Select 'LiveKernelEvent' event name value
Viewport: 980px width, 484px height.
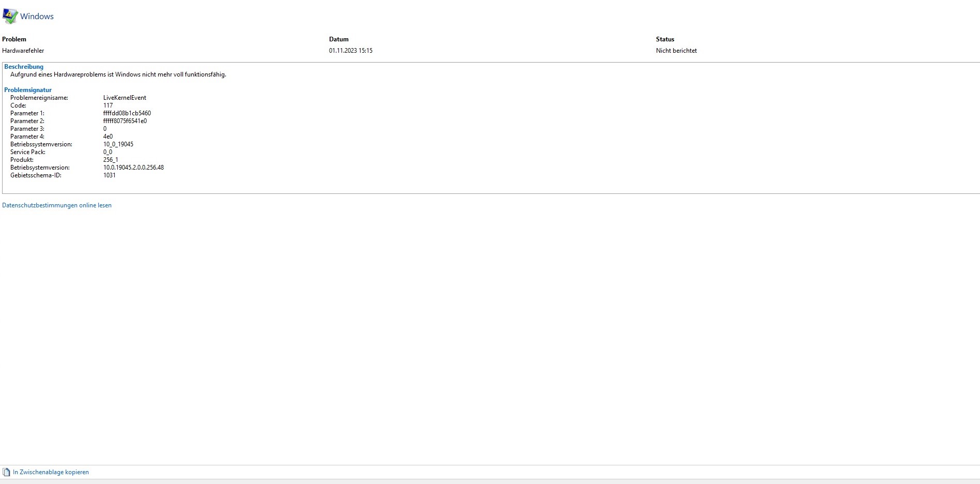pyautogui.click(x=125, y=98)
